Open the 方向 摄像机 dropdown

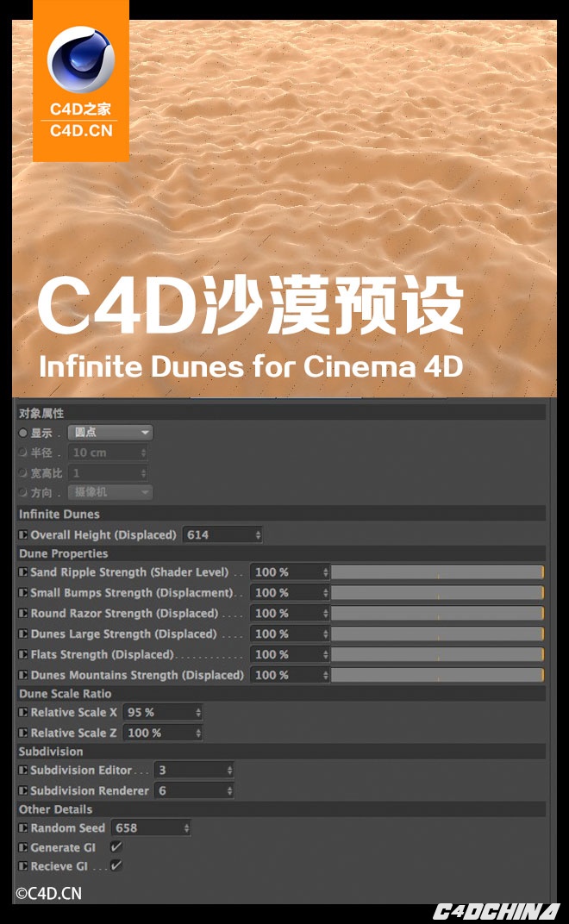pyautogui.click(x=110, y=492)
